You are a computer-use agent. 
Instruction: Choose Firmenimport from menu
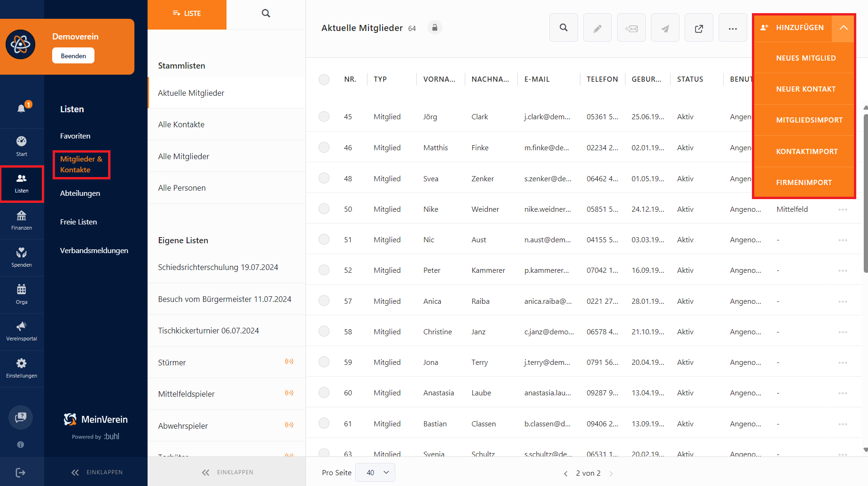[804, 183]
